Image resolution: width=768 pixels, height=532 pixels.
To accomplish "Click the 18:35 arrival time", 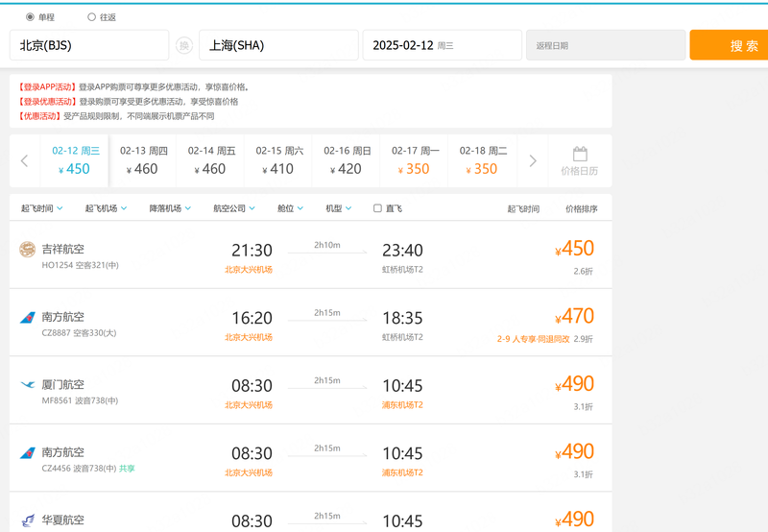I will pyautogui.click(x=402, y=318).
